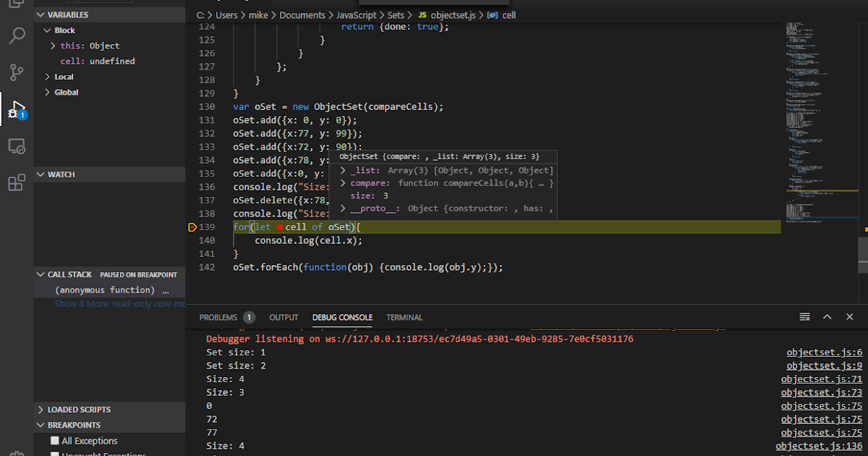
Task: Open the Source Control view
Action: (x=17, y=72)
